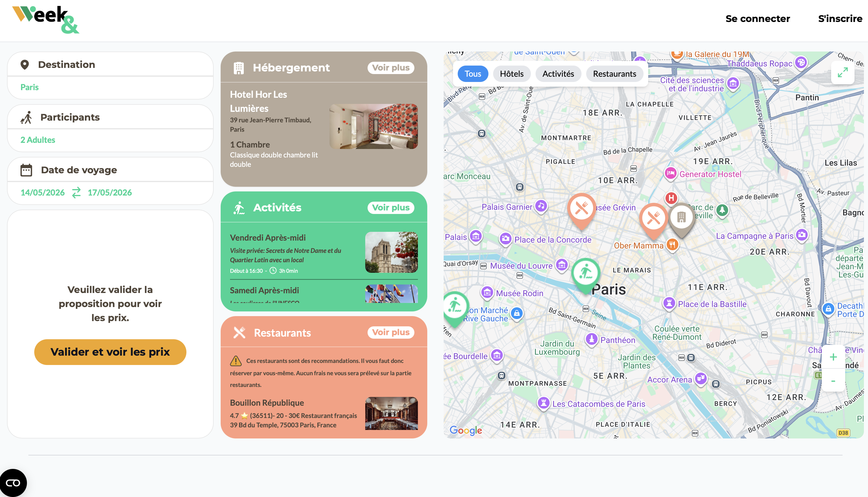Click the Week& logo
868x497 pixels.
click(46, 19)
